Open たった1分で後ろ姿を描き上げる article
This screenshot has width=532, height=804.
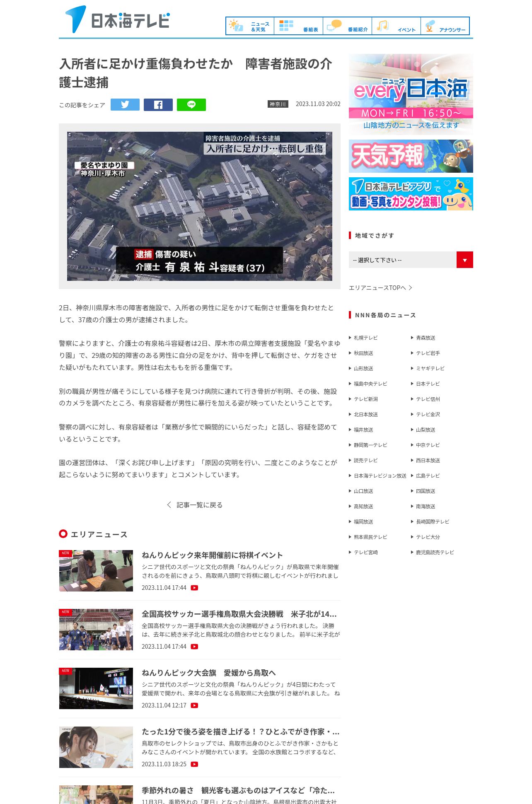(241, 732)
